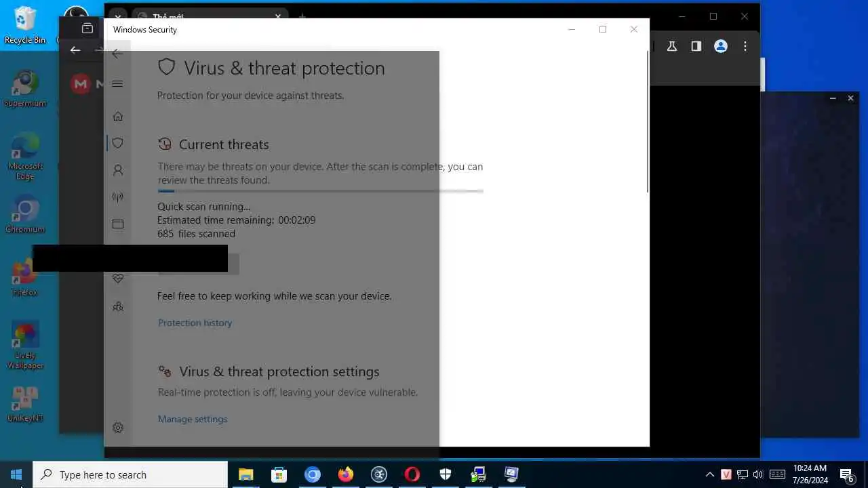Click the 'Current threats' heading
Image resolution: width=868 pixels, height=488 pixels.
224,144
